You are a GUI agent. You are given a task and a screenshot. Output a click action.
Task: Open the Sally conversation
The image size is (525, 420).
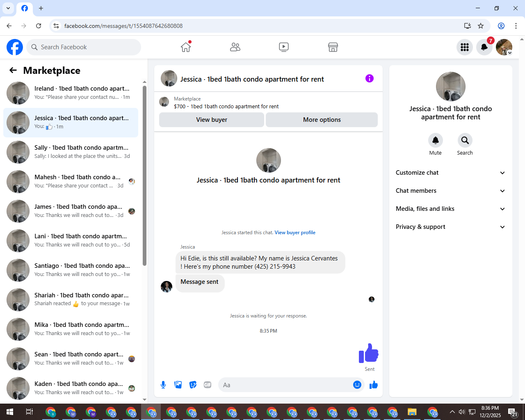(71, 152)
